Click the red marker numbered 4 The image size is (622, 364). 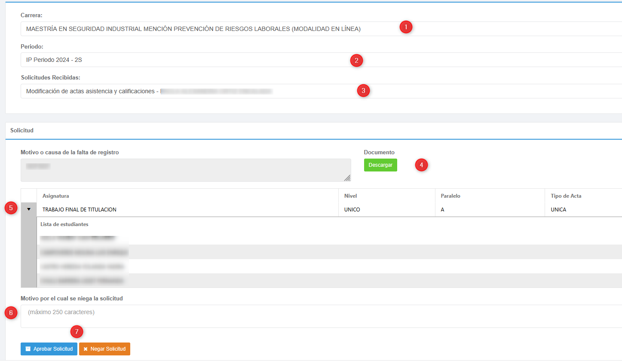(421, 165)
